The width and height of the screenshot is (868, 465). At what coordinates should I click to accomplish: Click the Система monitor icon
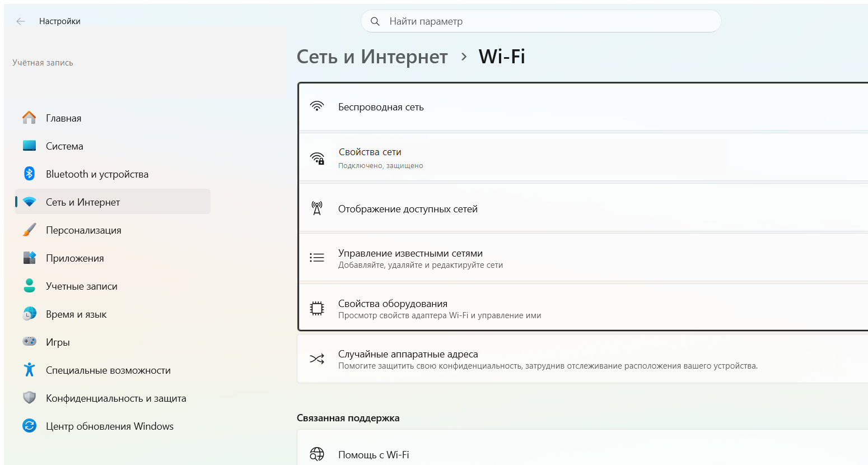(29, 146)
